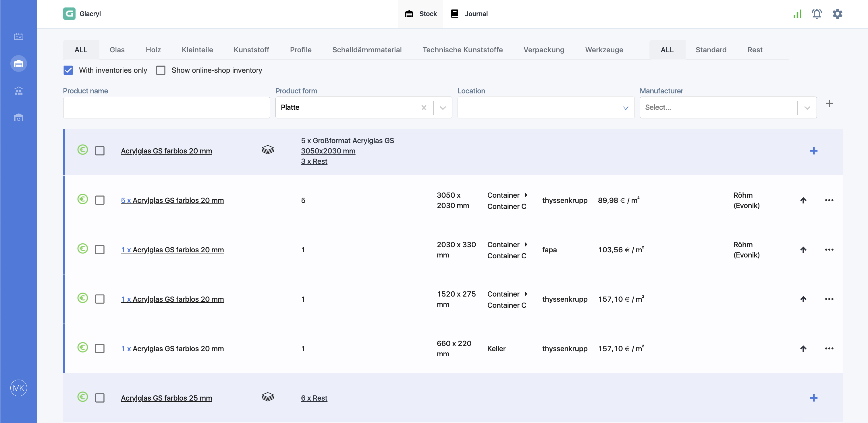868x423 pixels.
Task: Select the Kleinteile category tab
Action: point(197,50)
